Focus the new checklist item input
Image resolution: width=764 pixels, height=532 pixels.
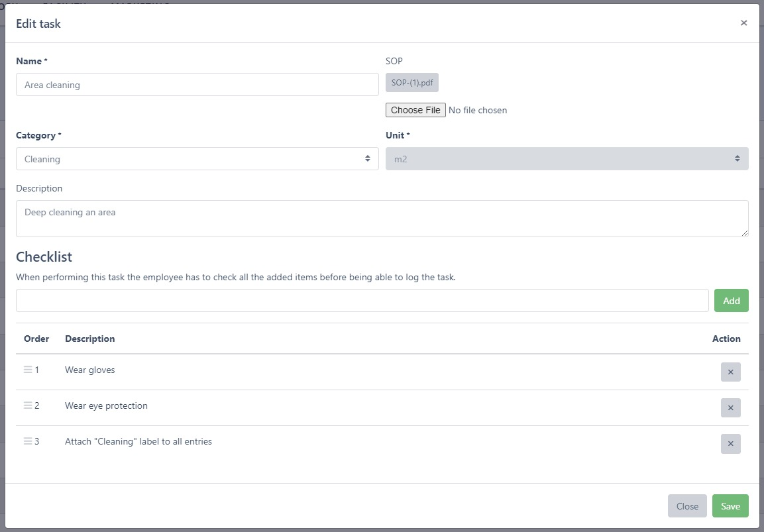coord(362,301)
